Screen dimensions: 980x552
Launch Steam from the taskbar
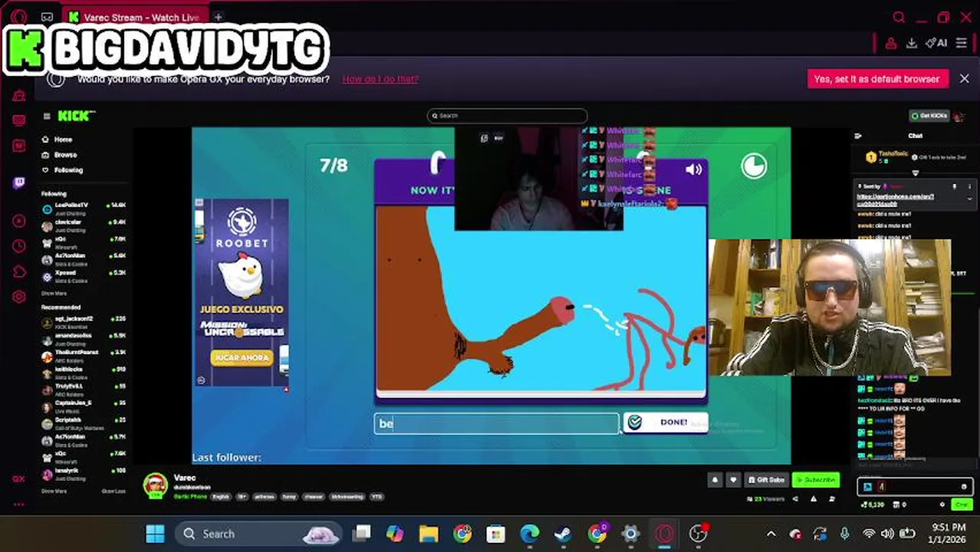point(564,534)
